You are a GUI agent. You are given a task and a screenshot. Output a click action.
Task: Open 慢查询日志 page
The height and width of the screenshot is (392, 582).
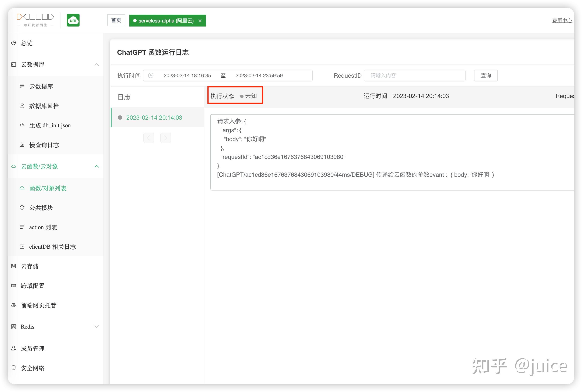tap(56, 145)
